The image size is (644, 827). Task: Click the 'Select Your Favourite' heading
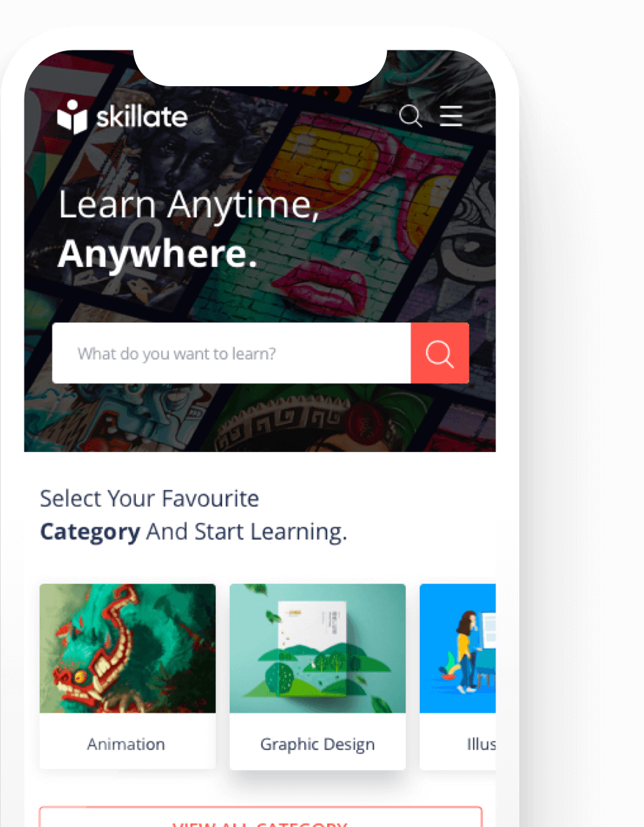tap(150, 498)
